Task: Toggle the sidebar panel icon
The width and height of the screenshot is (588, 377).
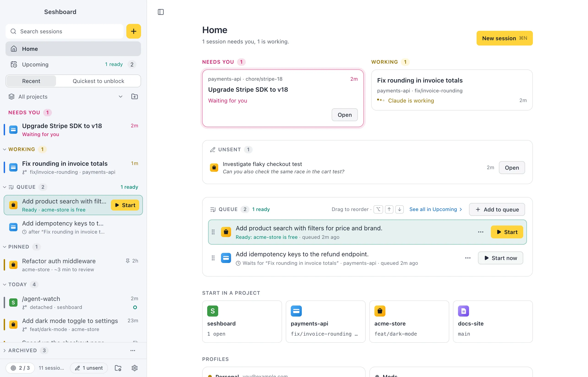Action: 161,12
